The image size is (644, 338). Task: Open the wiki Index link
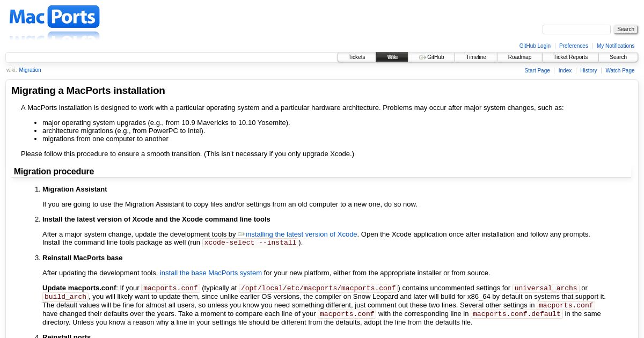coord(565,71)
